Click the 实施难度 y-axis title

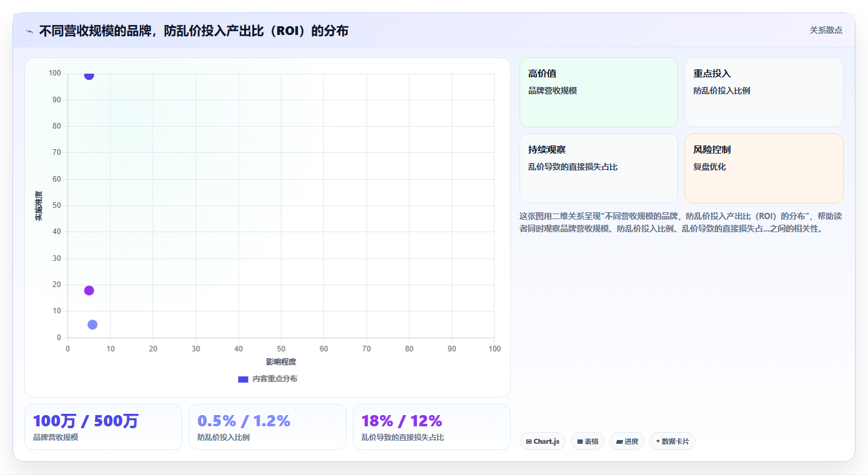tap(39, 205)
